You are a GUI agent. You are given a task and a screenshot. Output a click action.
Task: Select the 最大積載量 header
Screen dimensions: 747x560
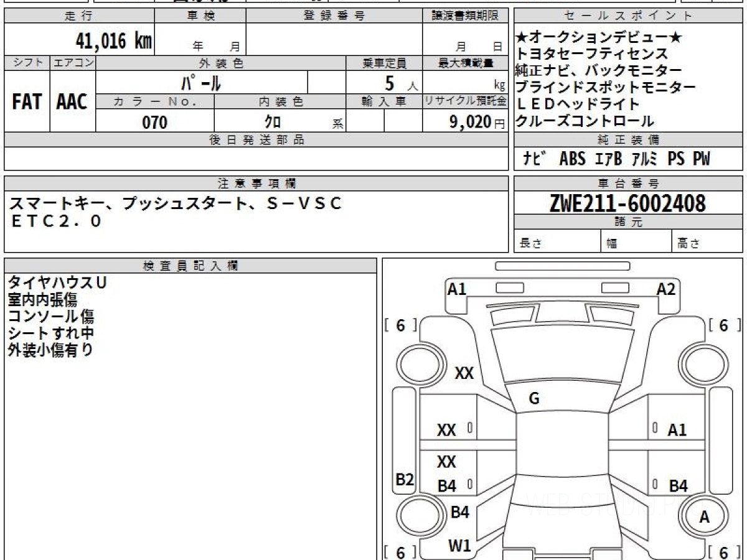click(466, 63)
